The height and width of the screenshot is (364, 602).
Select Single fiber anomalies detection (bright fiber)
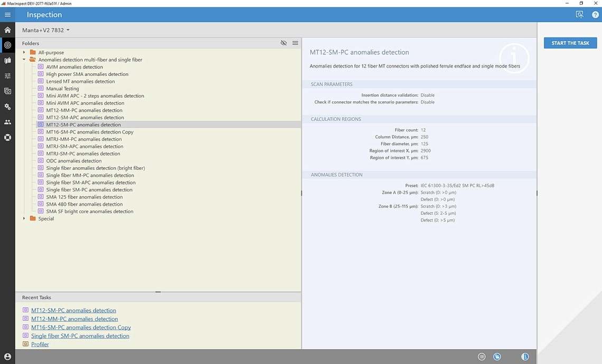[x=95, y=168]
